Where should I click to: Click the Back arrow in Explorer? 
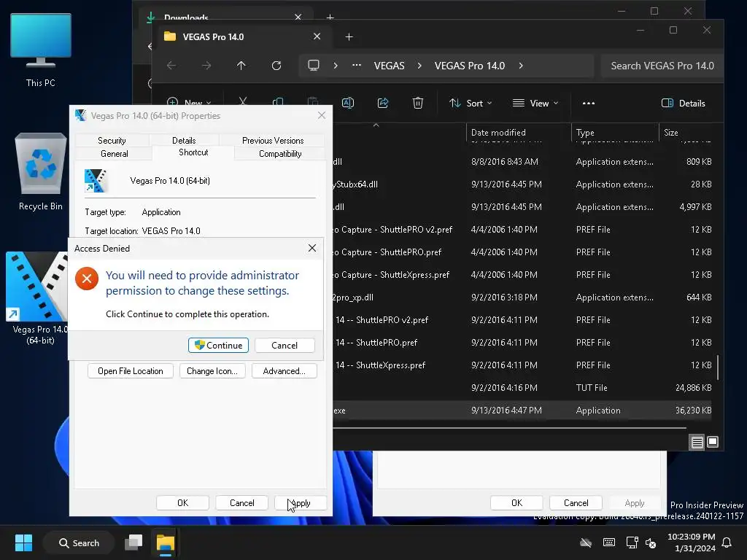(171, 66)
